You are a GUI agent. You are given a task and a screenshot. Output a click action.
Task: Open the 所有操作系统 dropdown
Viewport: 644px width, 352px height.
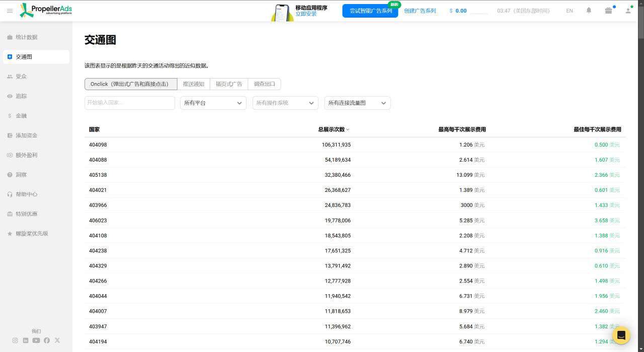click(x=285, y=103)
